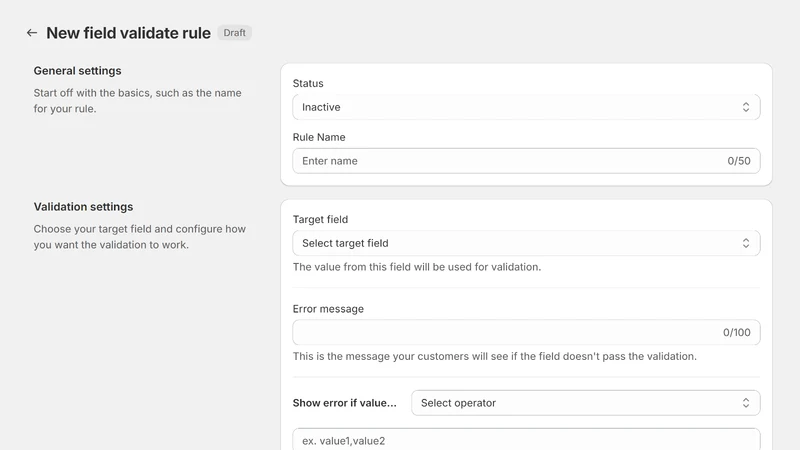The height and width of the screenshot is (450, 800).
Task: Click the 0/50 character counter
Action: 739,161
